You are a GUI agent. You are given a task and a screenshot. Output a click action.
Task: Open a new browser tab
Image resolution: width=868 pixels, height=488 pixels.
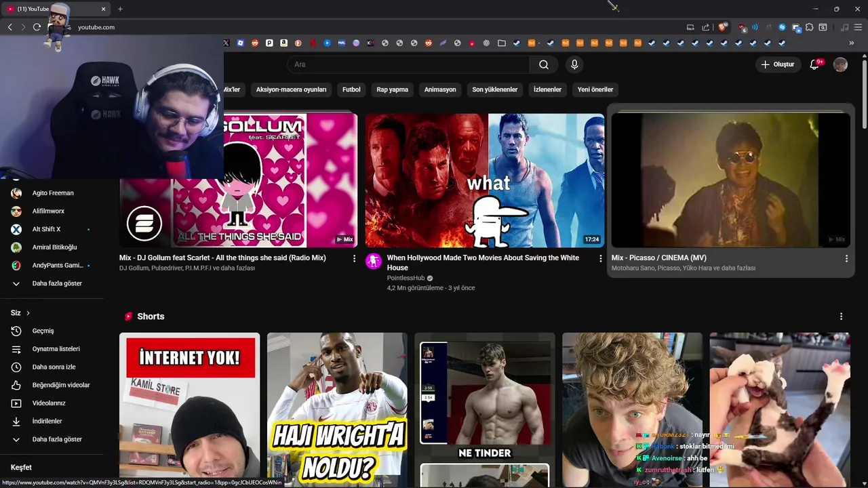point(120,9)
